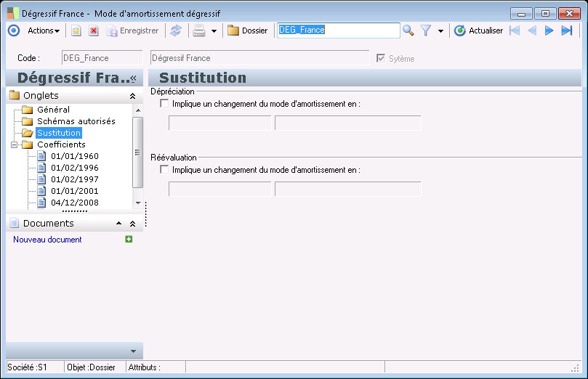Open the filter dropdown arrow

click(x=440, y=30)
